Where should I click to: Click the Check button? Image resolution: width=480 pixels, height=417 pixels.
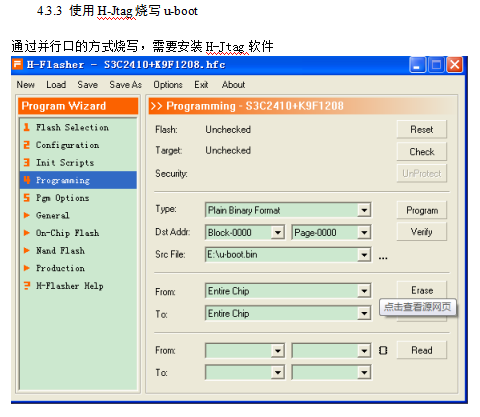click(422, 152)
